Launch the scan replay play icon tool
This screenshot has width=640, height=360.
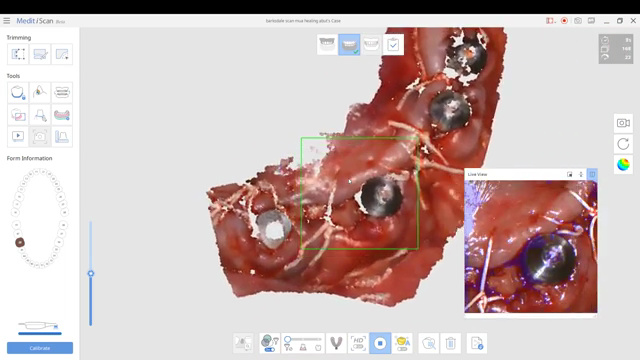pyautogui.click(x=18, y=136)
